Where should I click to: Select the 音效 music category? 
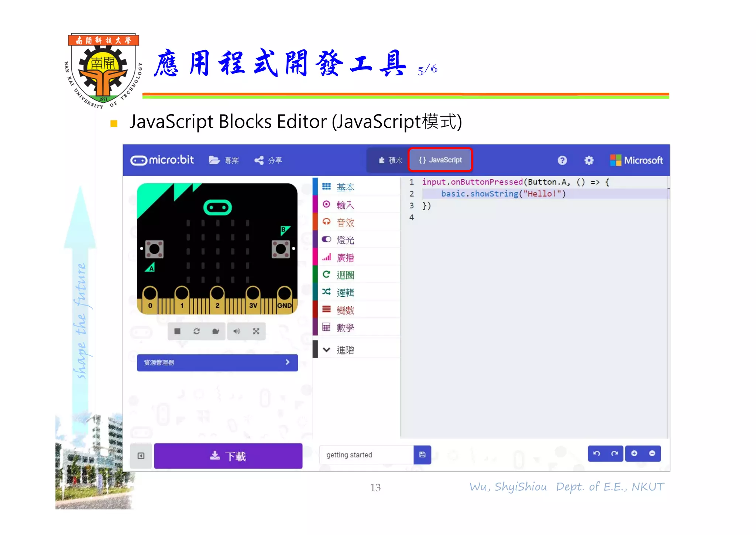point(357,222)
